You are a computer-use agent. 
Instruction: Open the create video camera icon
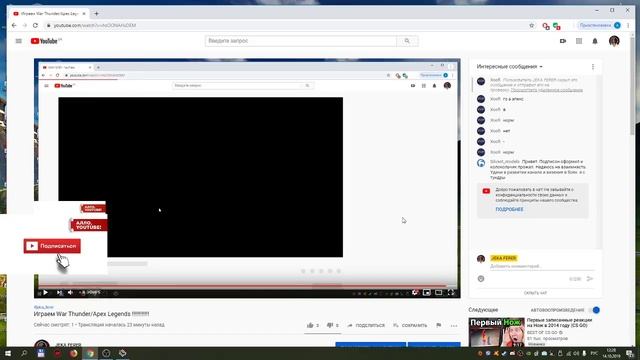(563, 41)
